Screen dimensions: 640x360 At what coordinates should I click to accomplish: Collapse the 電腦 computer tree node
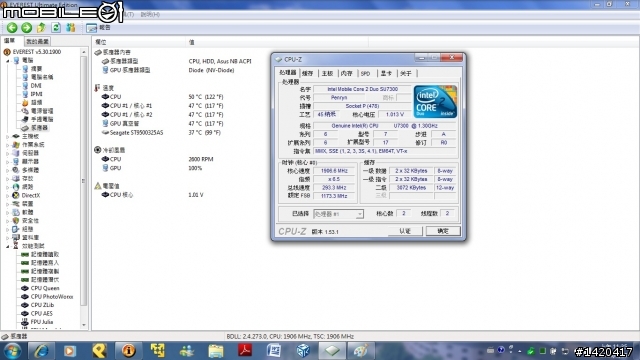coord(8,60)
